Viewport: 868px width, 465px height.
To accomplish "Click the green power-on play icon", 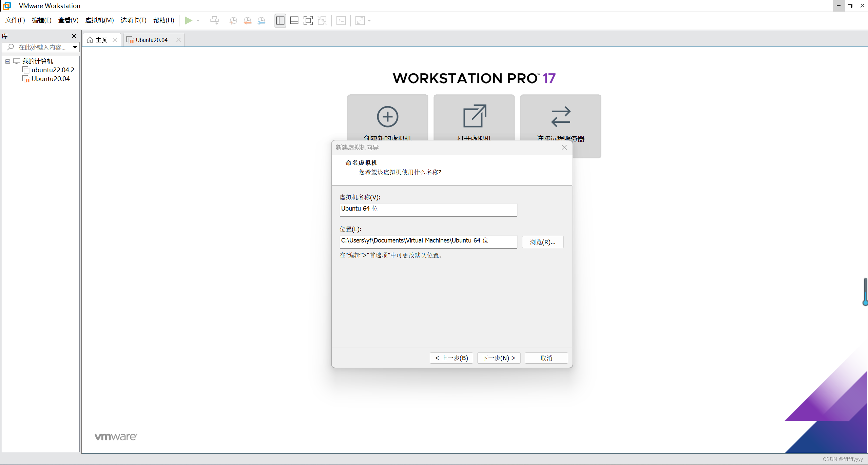I will 188,20.
